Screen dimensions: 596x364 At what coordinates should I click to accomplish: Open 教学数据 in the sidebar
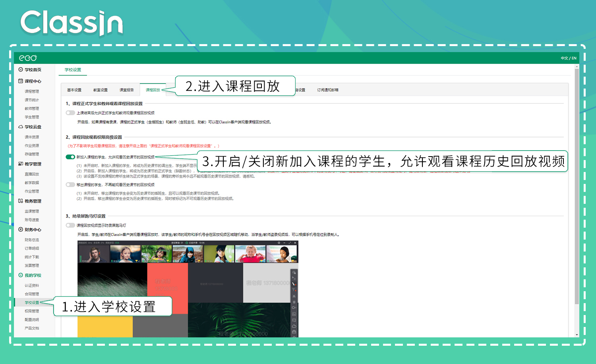pyautogui.click(x=32, y=183)
